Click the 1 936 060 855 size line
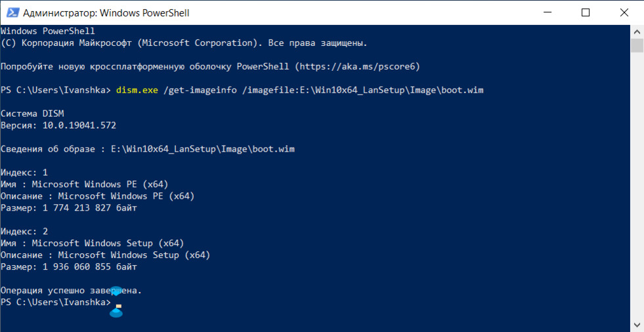The image size is (644, 332). [68, 267]
